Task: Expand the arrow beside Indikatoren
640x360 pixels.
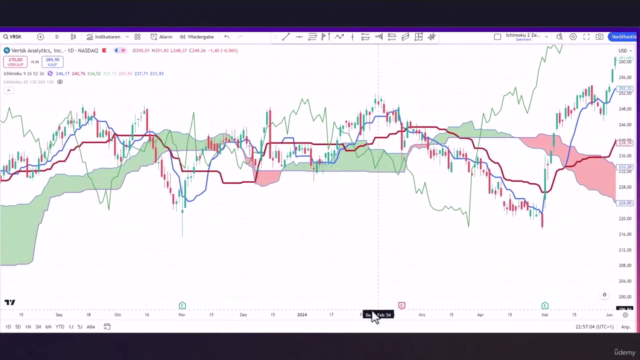Action: (127, 37)
